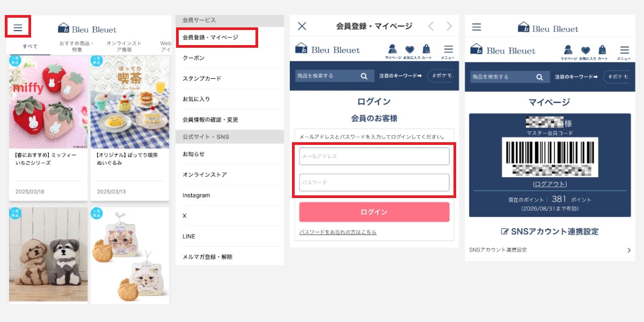Focus the メールアドレス input field

coord(374,156)
